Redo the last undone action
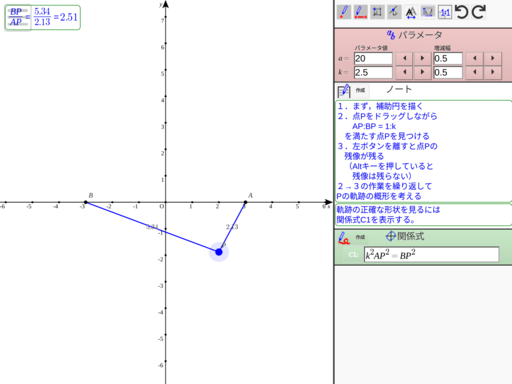 479,12
